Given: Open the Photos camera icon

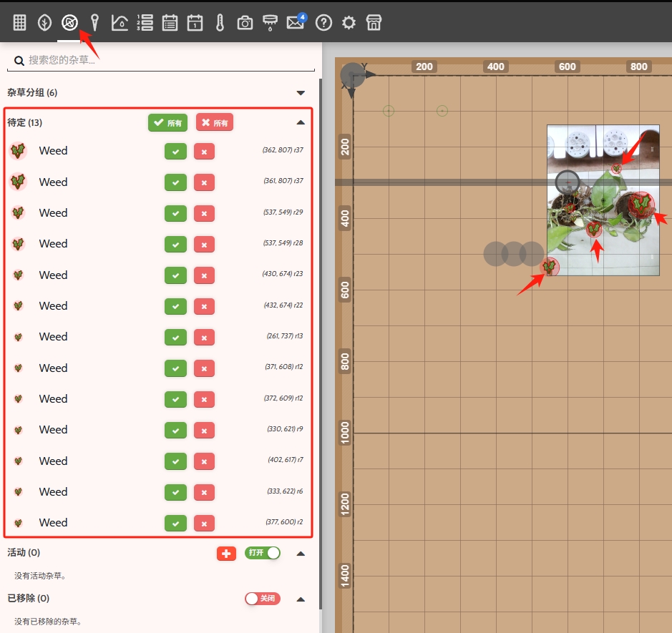Looking at the screenshot, I should (245, 23).
